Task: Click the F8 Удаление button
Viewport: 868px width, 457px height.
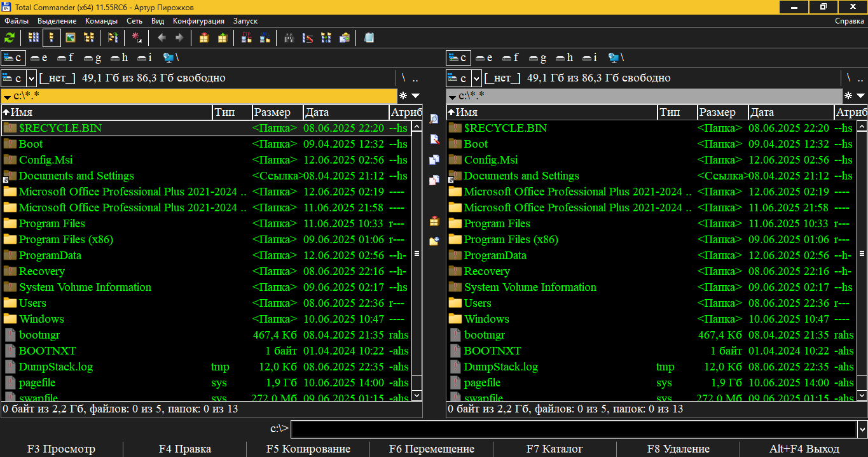Action: [679, 449]
